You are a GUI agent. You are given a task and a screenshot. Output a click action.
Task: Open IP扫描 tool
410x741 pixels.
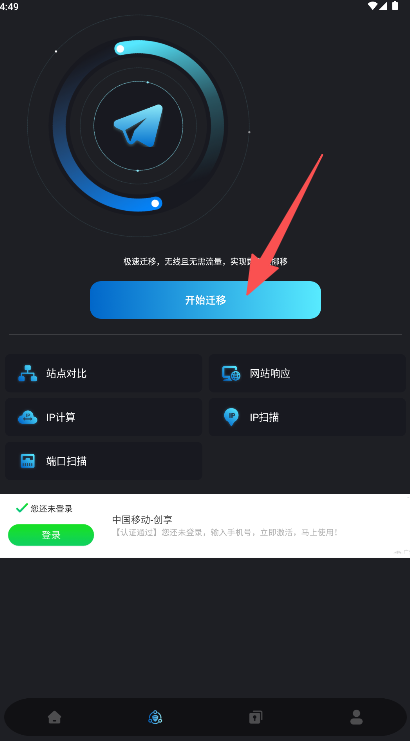click(x=308, y=417)
